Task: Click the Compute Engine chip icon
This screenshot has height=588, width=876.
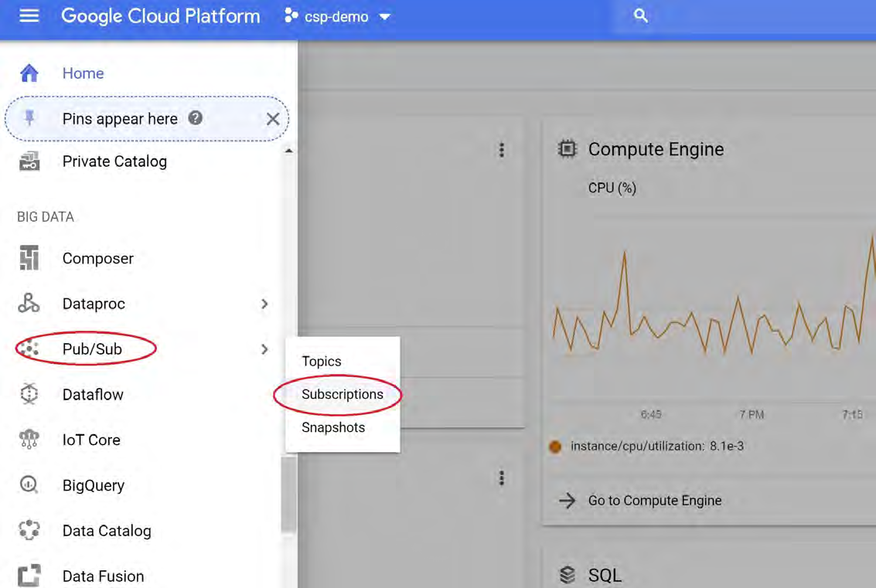Action: [x=567, y=149]
